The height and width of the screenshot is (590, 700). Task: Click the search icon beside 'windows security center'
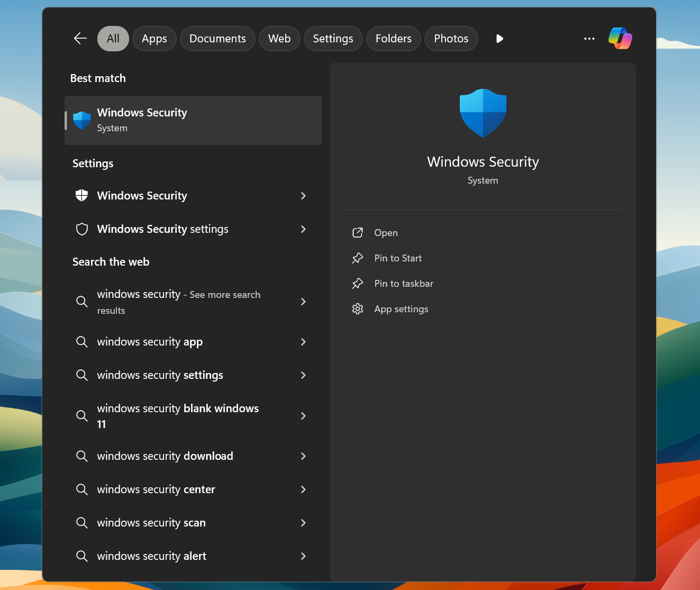coord(81,489)
